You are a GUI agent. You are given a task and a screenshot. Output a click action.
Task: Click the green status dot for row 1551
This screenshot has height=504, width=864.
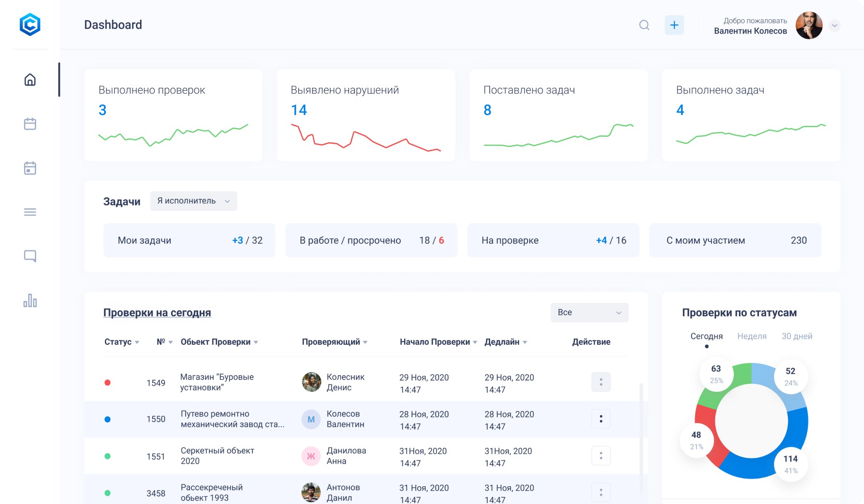(x=108, y=456)
